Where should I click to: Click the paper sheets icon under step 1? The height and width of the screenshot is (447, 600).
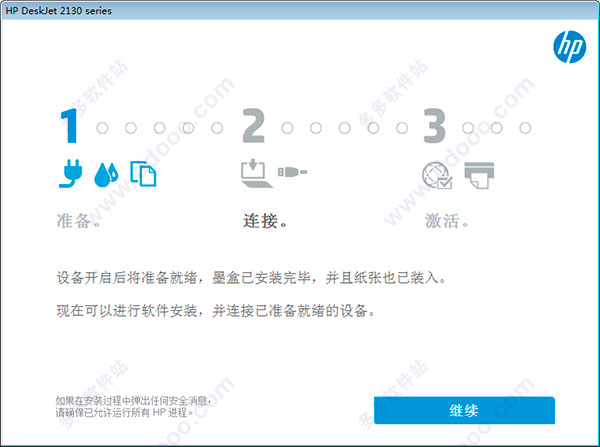(143, 174)
